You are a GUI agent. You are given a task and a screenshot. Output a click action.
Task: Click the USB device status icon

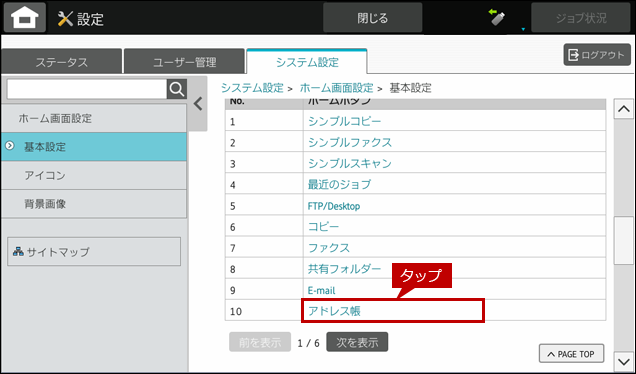497,17
